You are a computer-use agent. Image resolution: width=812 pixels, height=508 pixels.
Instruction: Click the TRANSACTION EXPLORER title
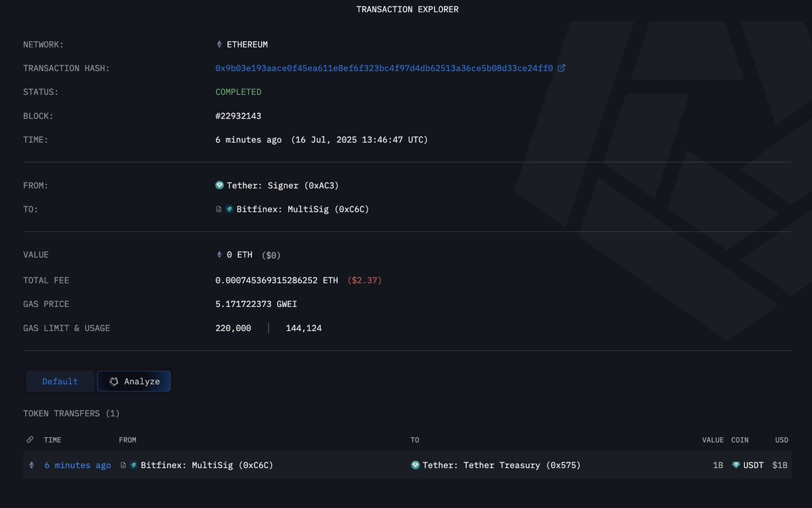click(x=407, y=9)
